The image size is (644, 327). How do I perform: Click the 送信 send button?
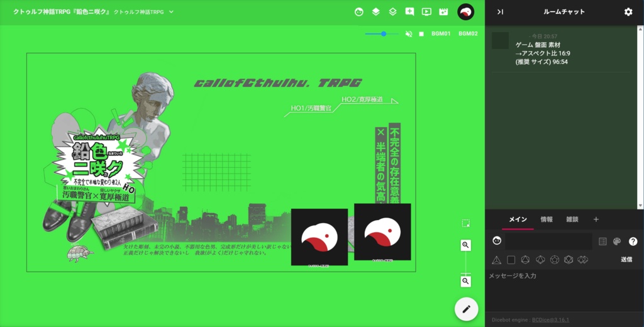pos(626,260)
